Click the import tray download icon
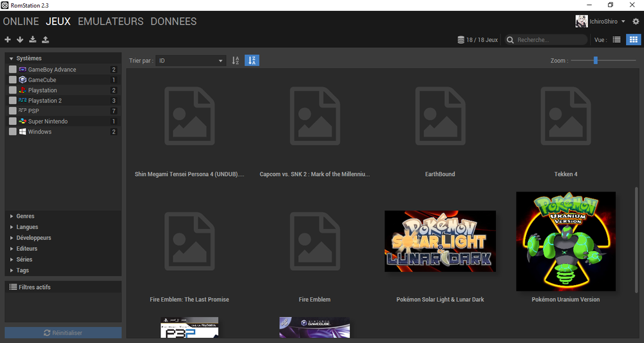 (x=32, y=39)
